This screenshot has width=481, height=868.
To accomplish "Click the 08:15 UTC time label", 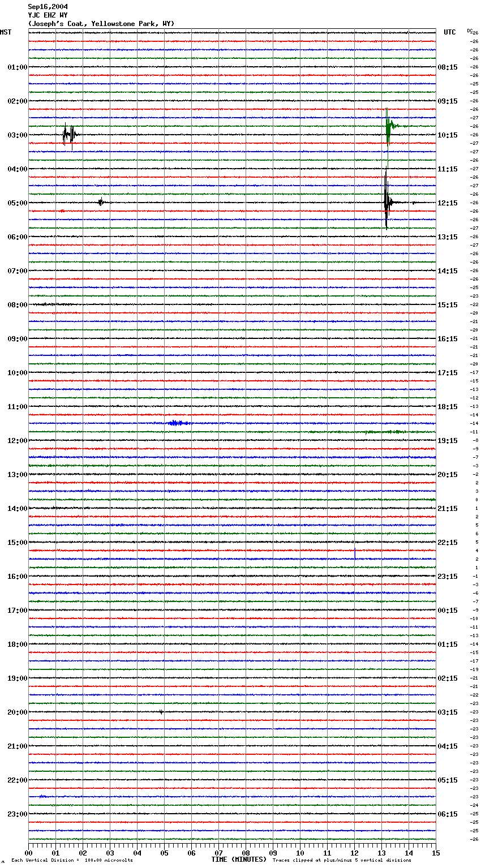I will click(x=448, y=67).
